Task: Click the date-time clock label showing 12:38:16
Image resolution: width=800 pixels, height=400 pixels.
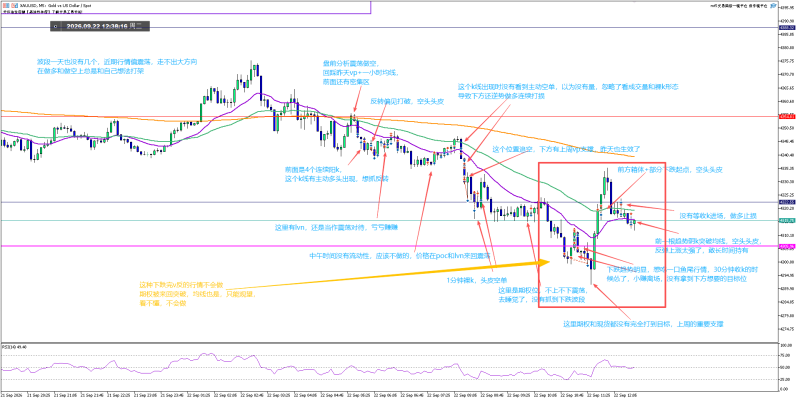Action: [97, 26]
